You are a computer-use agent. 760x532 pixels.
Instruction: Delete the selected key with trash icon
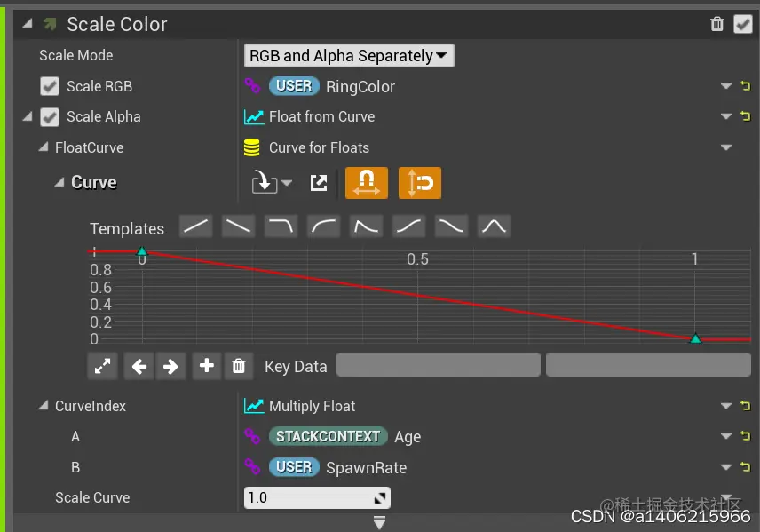point(238,365)
